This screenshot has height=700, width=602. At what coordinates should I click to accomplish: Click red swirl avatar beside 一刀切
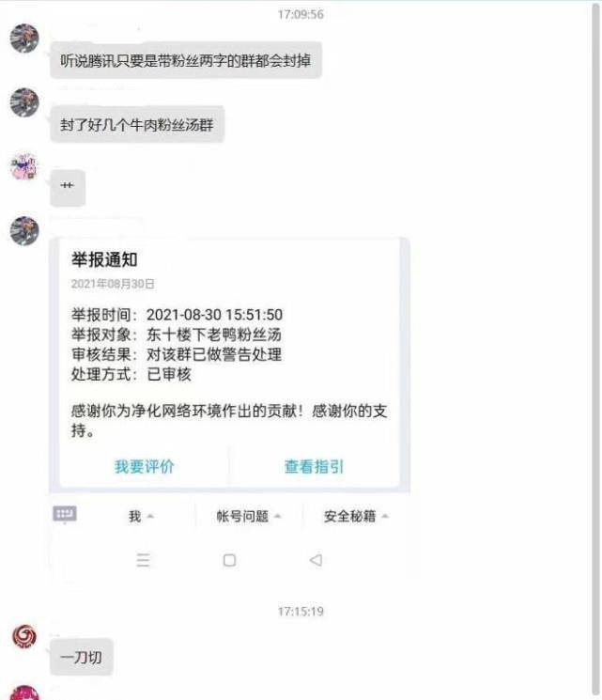24,636
